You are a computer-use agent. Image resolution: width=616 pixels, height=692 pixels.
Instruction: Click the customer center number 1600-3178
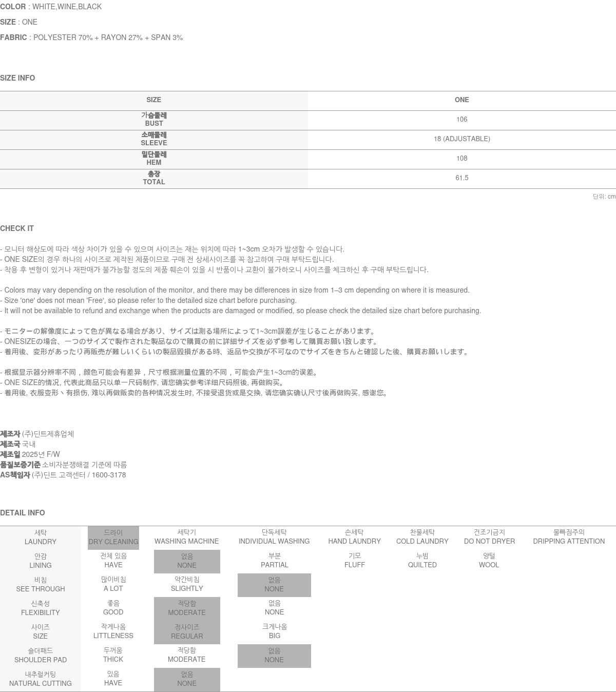(108, 475)
